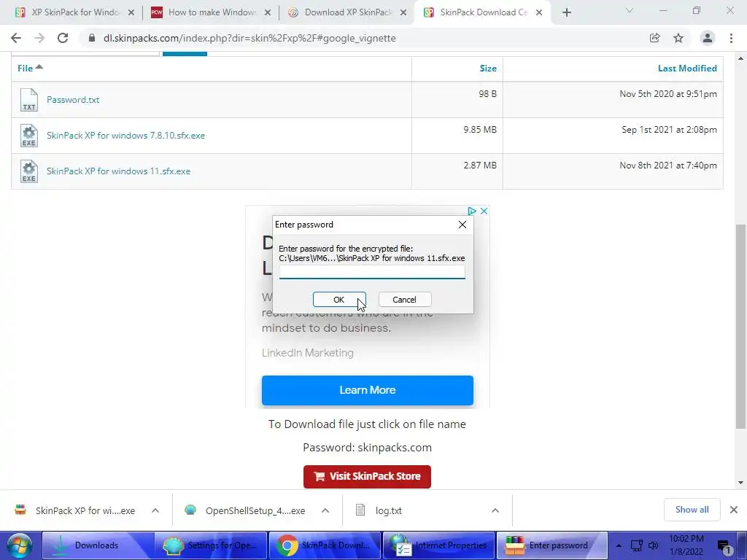The image size is (747, 560).
Task: Open network status tray icon
Action: point(637,545)
